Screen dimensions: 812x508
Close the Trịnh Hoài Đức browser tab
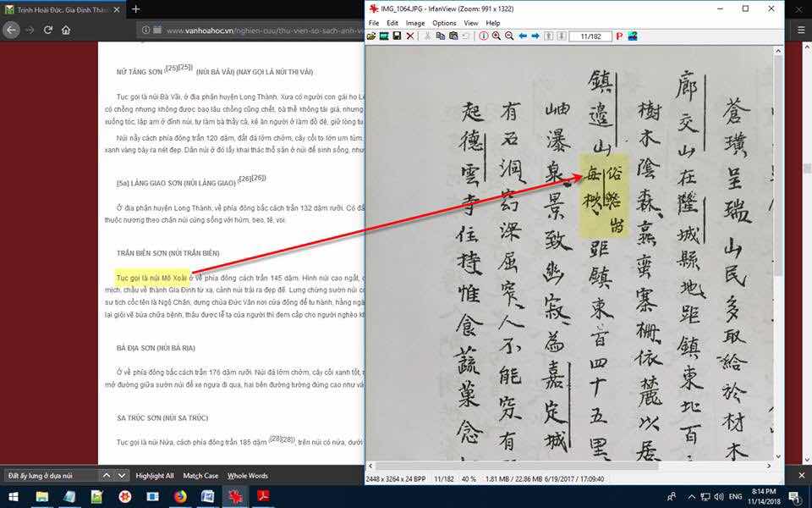[x=117, y=9]
